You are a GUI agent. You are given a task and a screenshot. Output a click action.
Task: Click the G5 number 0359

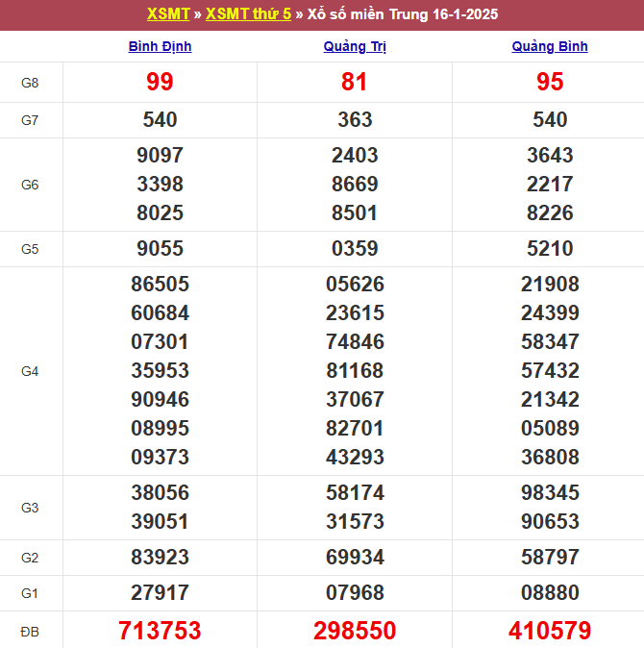pyautogui.click(x=355, y=249)
